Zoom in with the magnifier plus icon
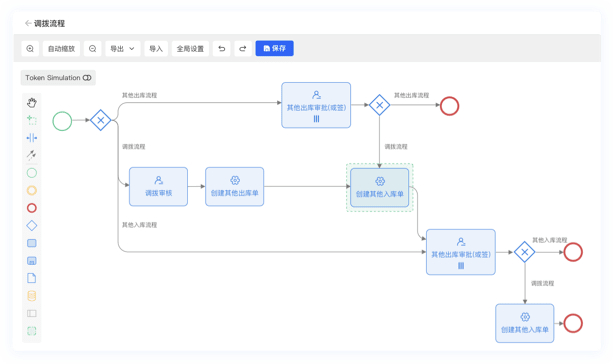 point(30,49)
